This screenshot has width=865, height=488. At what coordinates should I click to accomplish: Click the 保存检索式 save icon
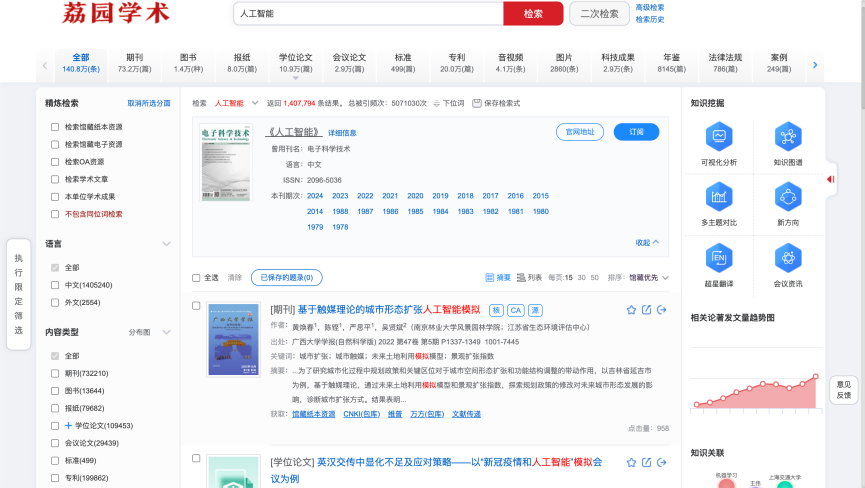tap(477, 103)
